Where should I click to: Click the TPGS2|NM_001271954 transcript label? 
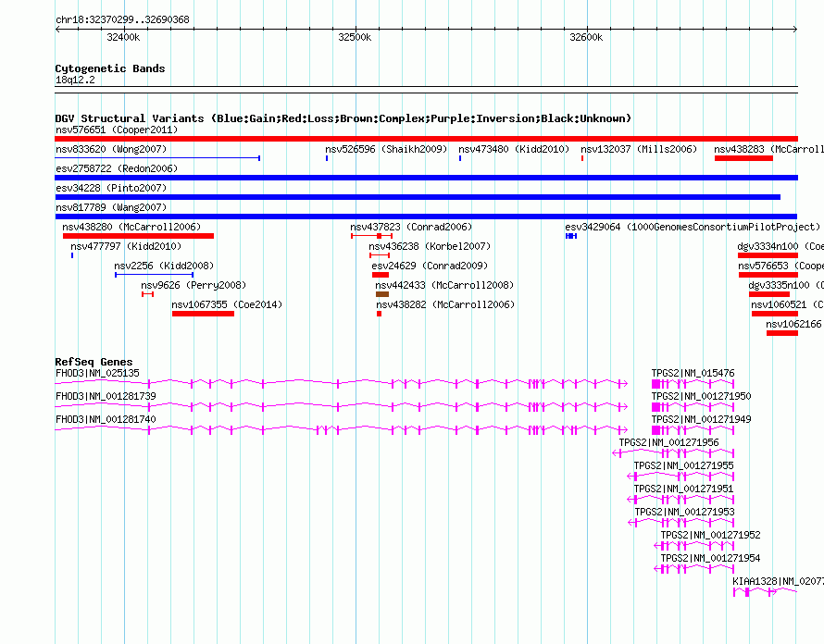pyautogui.click(x=710, y=558)
